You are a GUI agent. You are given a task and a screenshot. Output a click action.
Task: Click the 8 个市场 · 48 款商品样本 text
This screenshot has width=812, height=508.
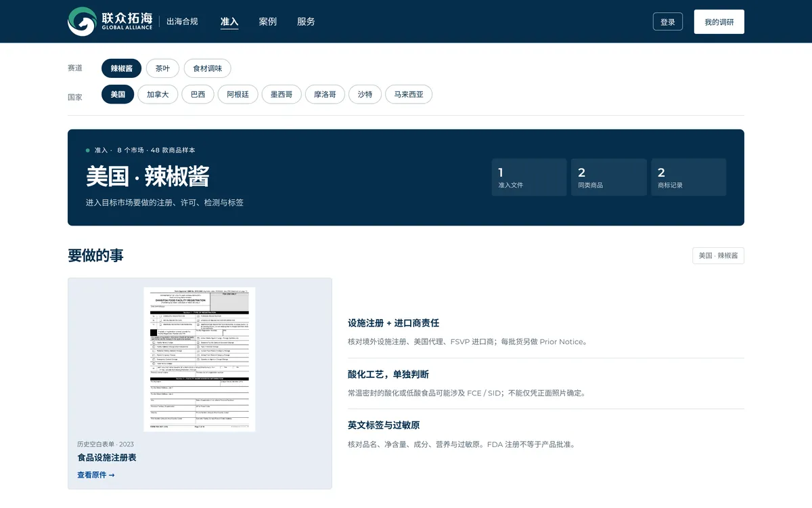coord(156,150)
